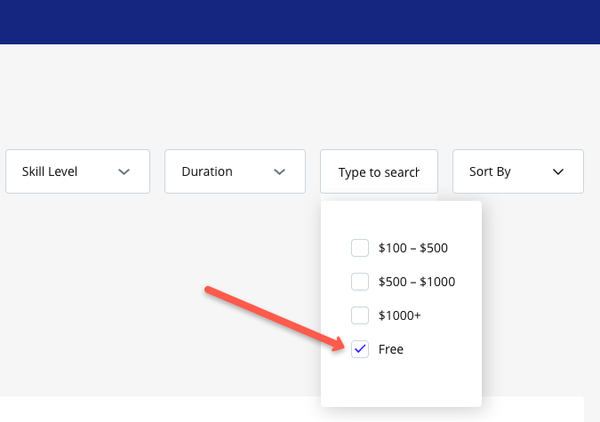Open the Sort By dropdown
This screenshot has width=600, height=422.
pyautogui.click(x=517, y=172)
